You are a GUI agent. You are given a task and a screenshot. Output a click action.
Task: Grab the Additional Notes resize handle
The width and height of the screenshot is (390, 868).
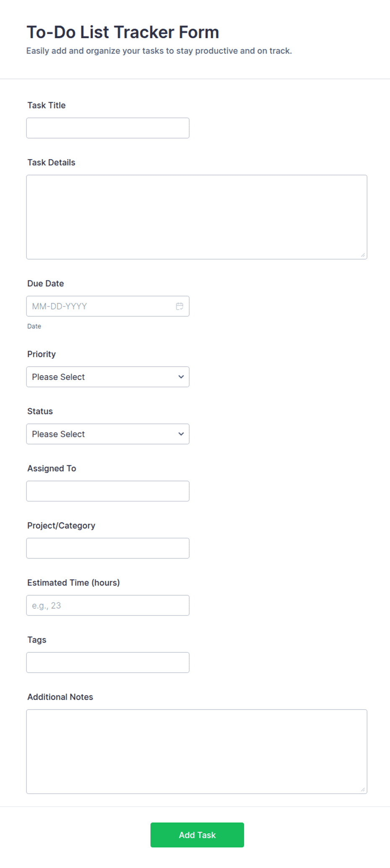click(363, 789)
